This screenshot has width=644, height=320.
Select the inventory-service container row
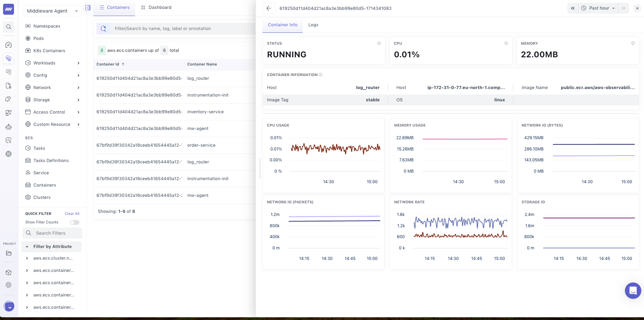[x=175, y=112]
